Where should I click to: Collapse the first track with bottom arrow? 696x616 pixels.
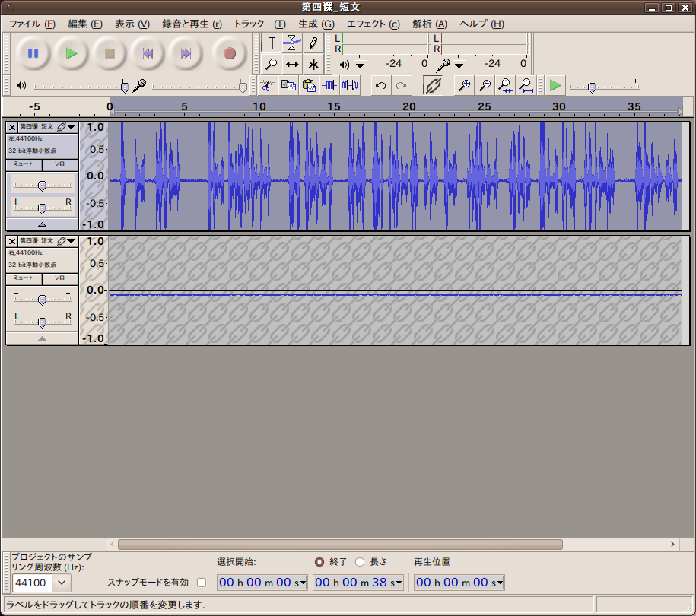tap(42, 224)
